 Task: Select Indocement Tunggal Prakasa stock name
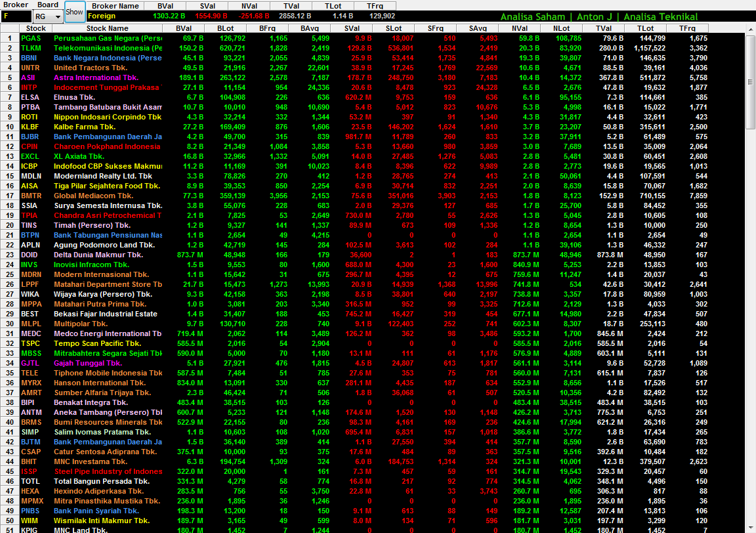click(x=108, y=88)
